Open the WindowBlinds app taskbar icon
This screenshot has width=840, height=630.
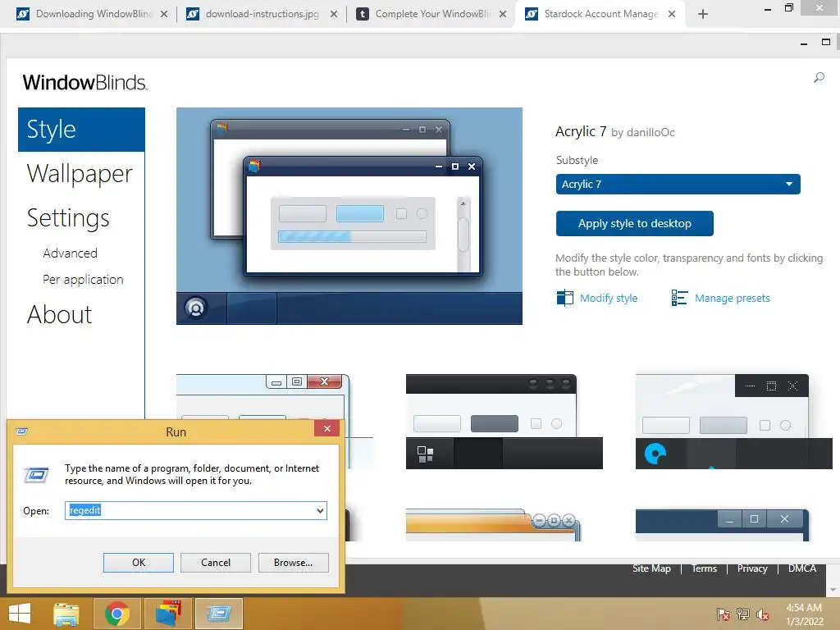(x=168, y=614)
